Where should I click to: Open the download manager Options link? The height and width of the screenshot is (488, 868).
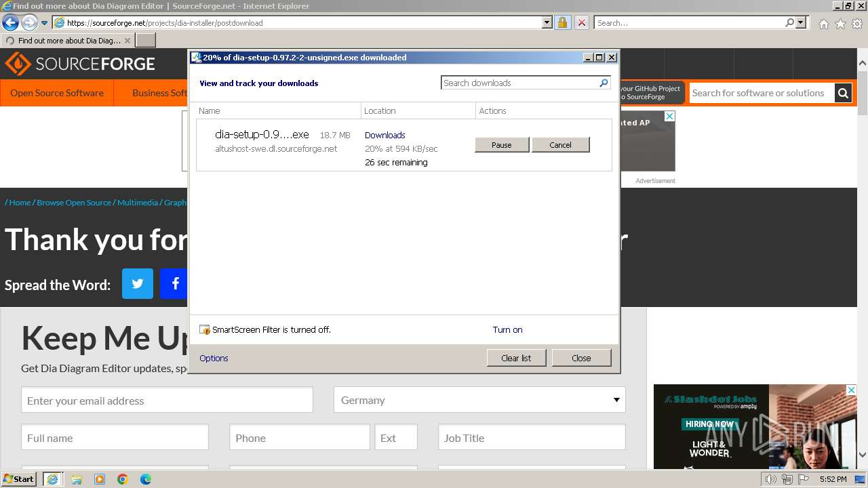(214, 358)
